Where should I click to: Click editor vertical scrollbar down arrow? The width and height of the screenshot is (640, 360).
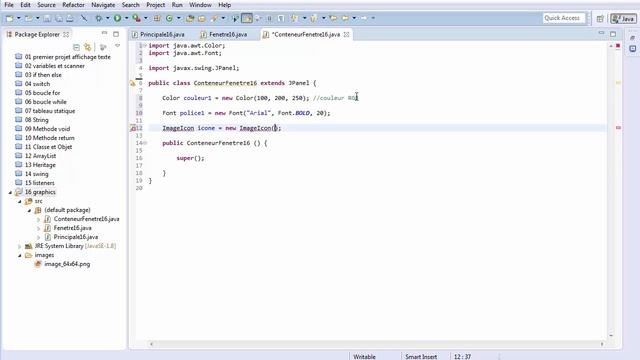tap(611, 336)
